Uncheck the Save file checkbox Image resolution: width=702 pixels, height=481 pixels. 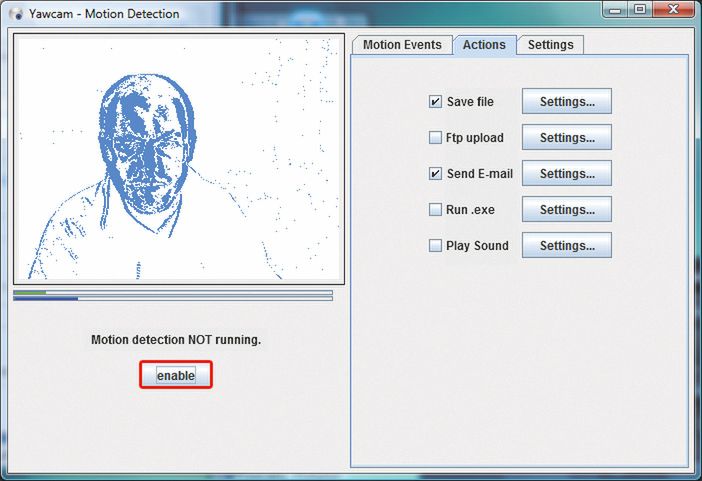pos(435,102)
